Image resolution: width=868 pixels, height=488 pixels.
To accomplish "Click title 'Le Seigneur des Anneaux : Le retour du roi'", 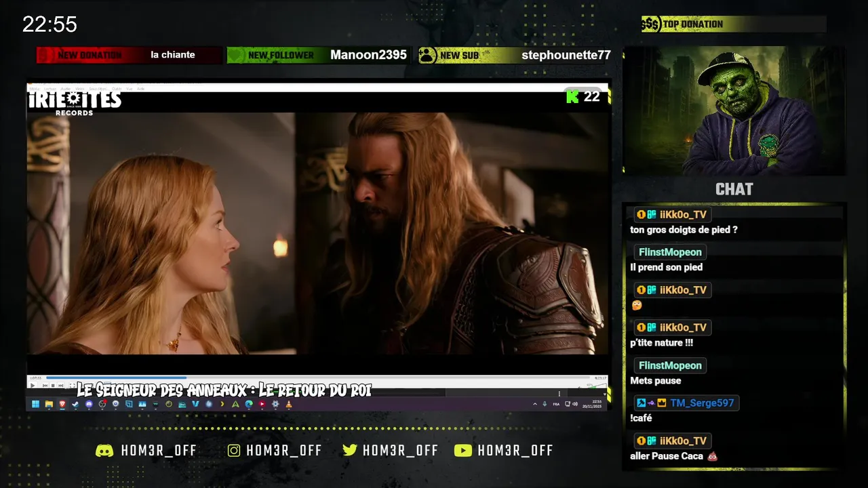I will [224, 390].
